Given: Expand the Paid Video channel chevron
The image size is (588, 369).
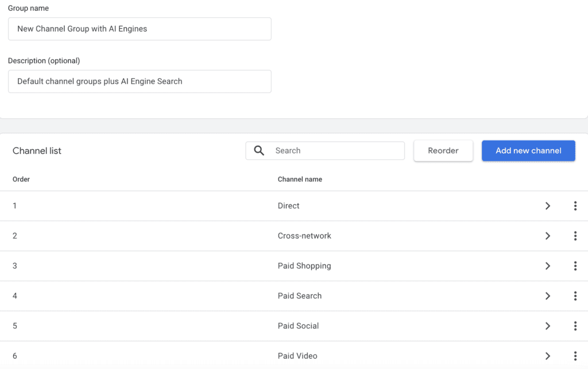Looking at the screenshot, I should (x=548, y=356).
